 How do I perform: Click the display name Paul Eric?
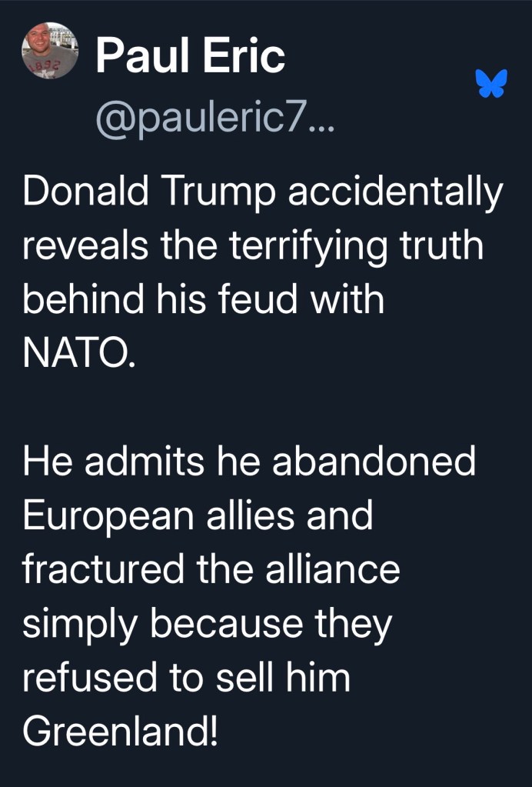pyautogui.click(x=191, y=55)
